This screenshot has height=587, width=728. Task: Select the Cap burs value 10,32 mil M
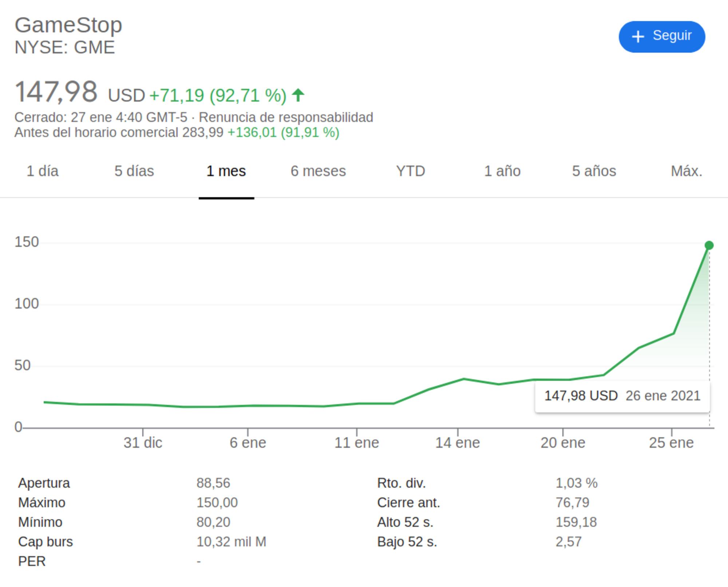click(x=232, y=542)
